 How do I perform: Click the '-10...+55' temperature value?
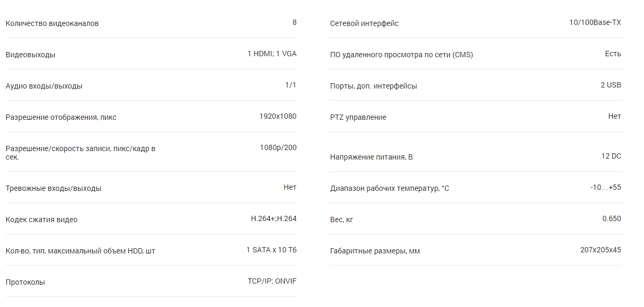[x=605, y=187]
